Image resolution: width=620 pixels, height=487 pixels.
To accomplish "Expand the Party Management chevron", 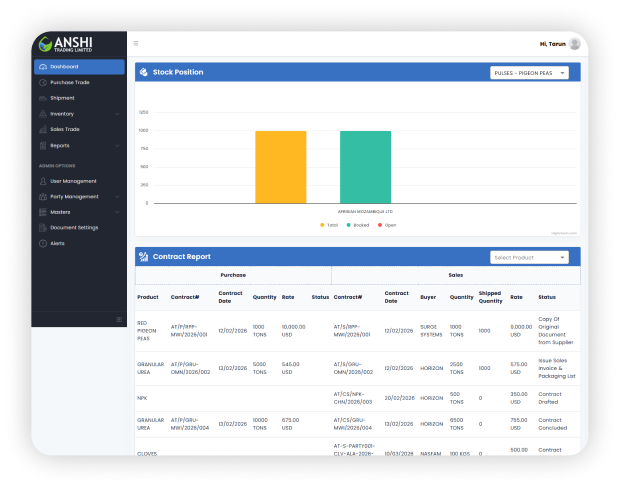I will (x=117, y=196).
